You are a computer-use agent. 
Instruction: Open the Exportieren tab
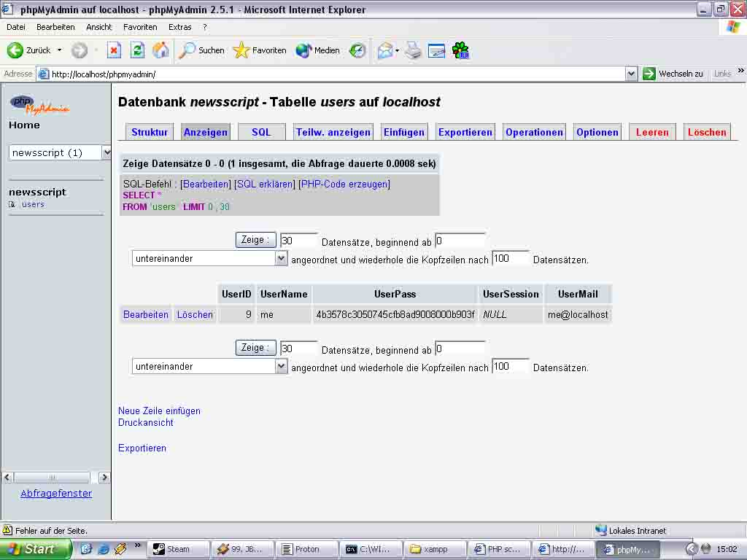coord(465,132)
